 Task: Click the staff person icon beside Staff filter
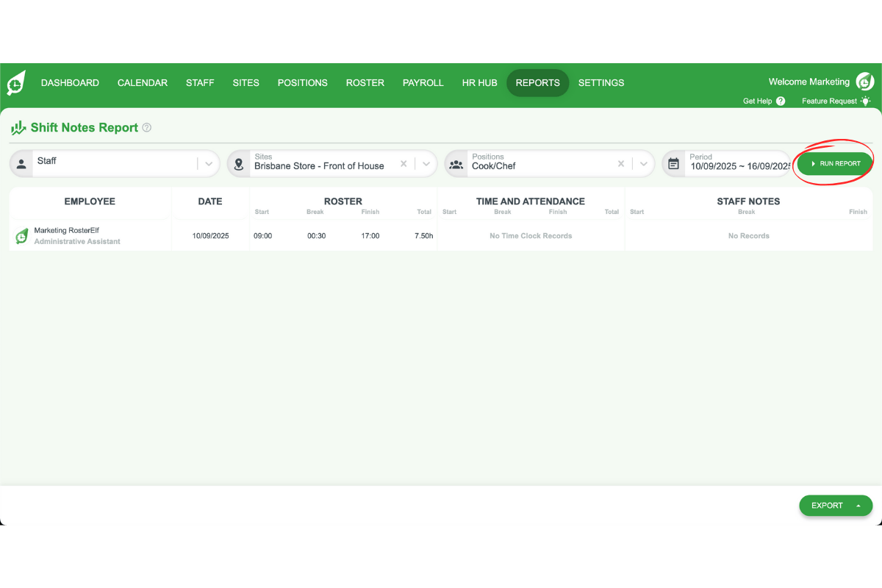coord(21,163)
